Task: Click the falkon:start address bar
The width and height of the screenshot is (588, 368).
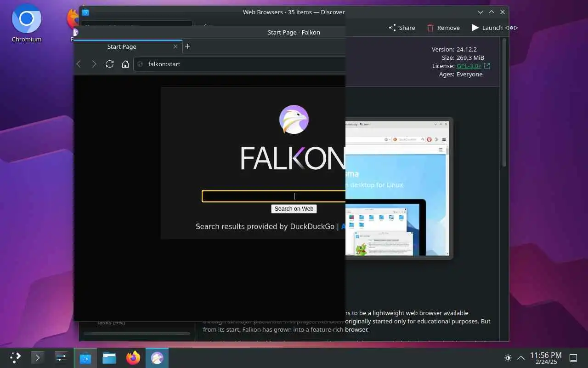Action: (x=239, y=64)
